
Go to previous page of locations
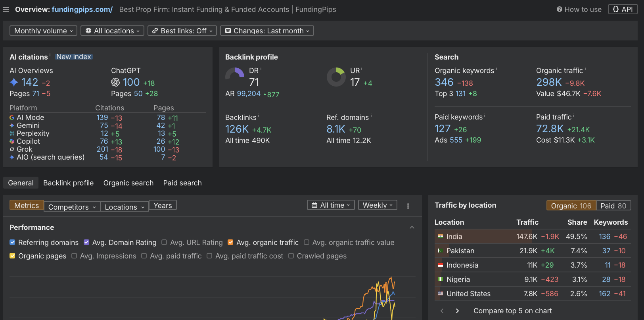(x=442, y=311)
